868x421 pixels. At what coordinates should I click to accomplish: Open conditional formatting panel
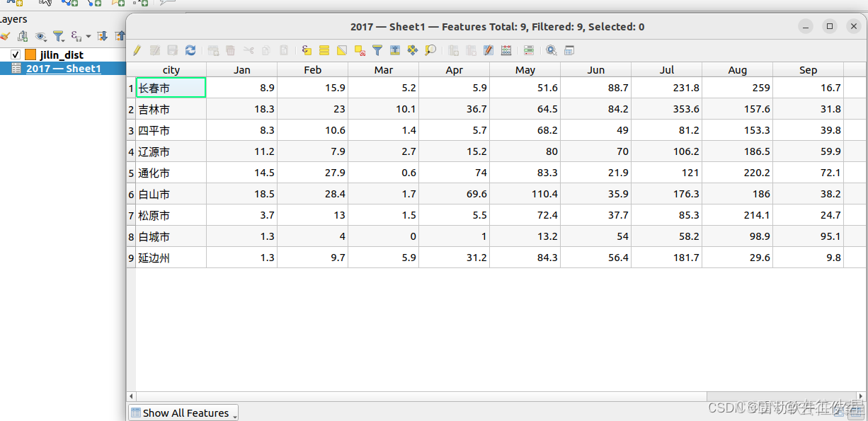point(529,50)
